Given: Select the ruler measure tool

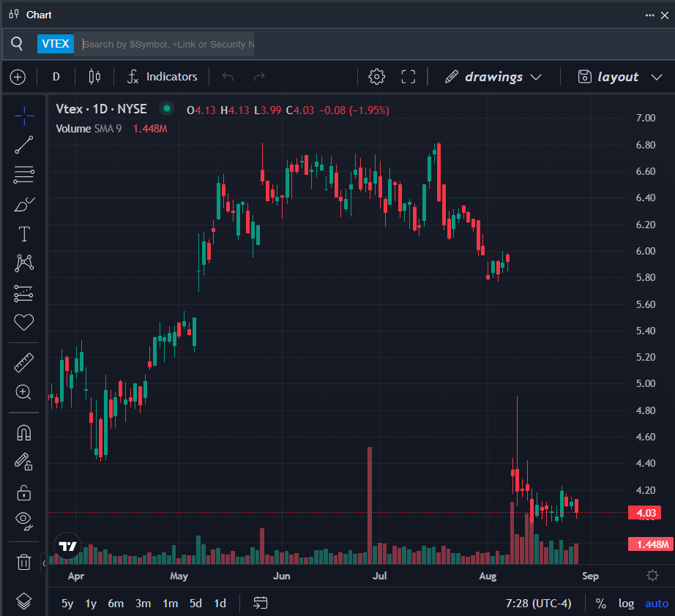Looking at the screenshot, I should (x=24, y=362).
